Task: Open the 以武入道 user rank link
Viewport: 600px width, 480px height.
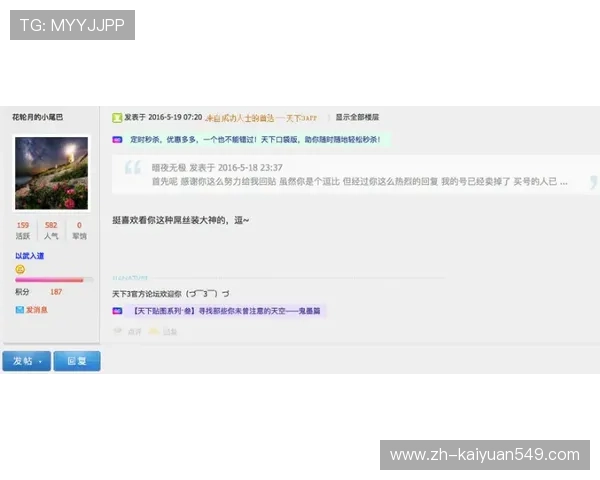Action: pyautogui.click(x=30, y=256)
